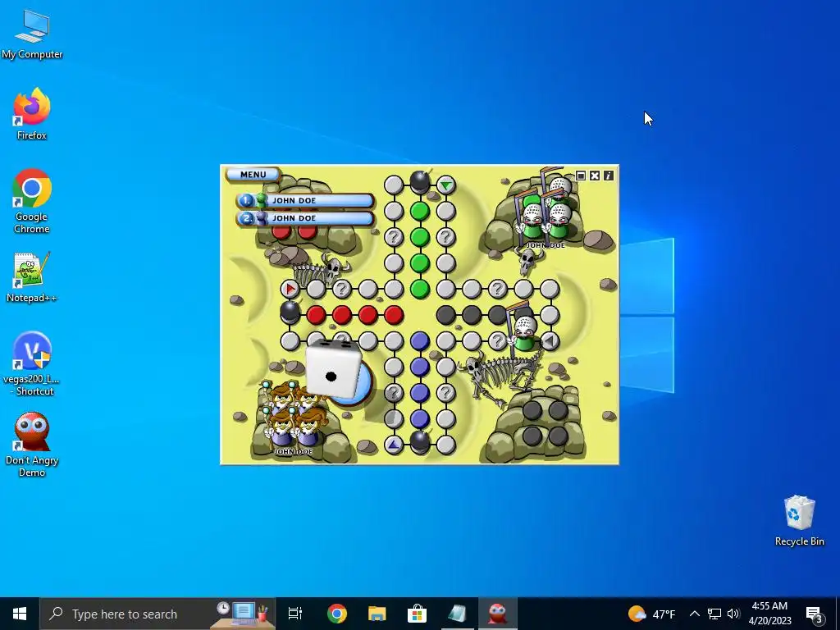Click the blue up-arrow start field

click(394, 445)
